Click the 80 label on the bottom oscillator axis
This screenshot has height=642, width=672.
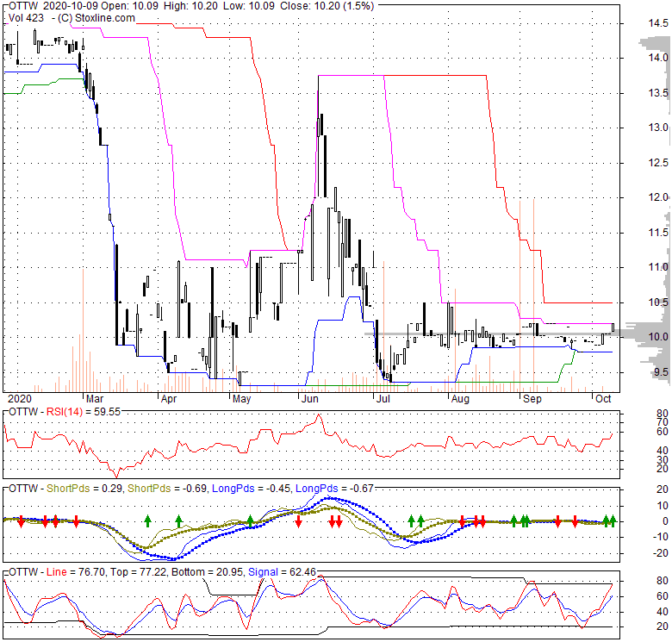tap(663, 581)
